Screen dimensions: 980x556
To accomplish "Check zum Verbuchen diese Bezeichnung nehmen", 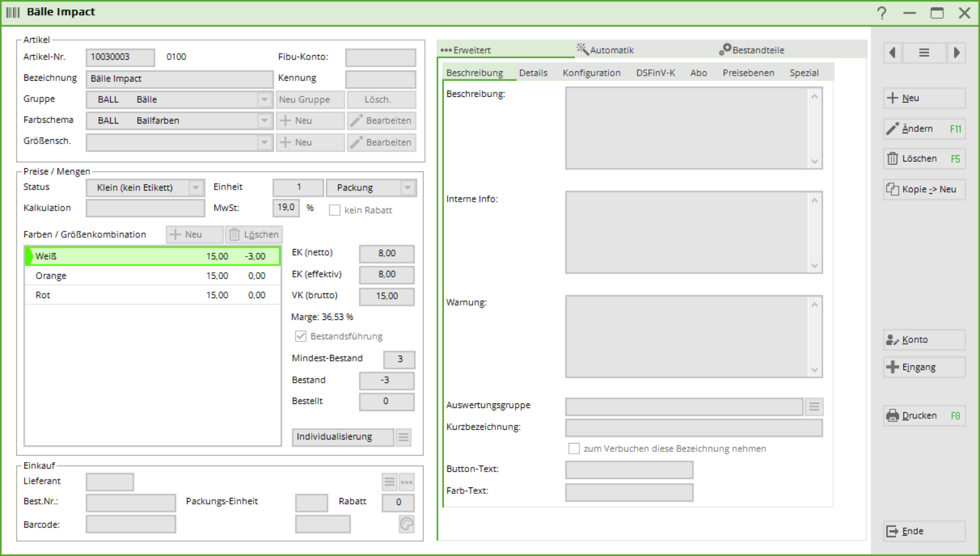I will (x=574, y=449).
